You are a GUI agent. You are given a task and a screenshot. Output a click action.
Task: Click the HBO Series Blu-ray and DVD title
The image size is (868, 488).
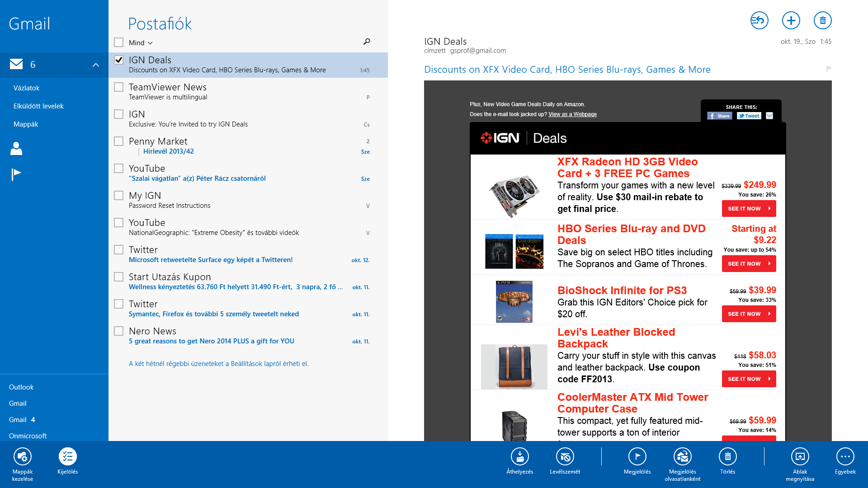[631, 235]
